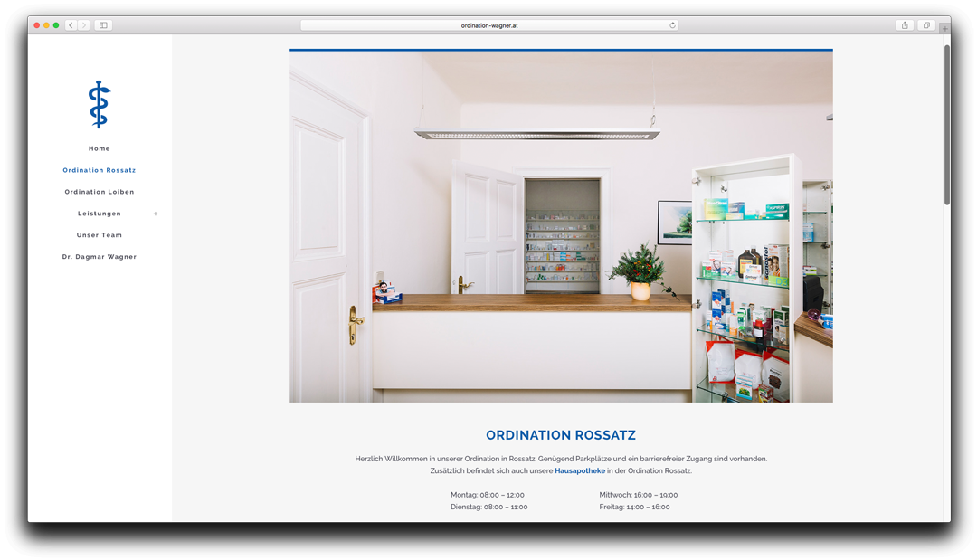Enter full screen with the green button

click(x=56, y=25)
